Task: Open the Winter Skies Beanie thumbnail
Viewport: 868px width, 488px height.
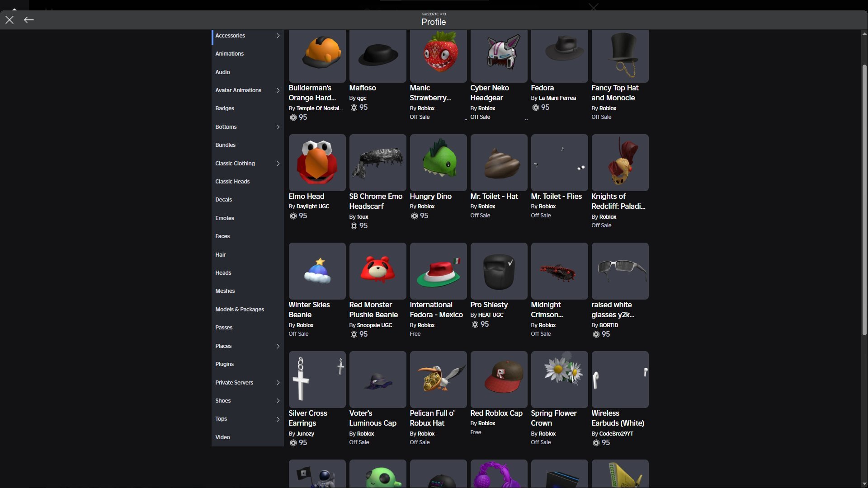Action: click(317, 271)
